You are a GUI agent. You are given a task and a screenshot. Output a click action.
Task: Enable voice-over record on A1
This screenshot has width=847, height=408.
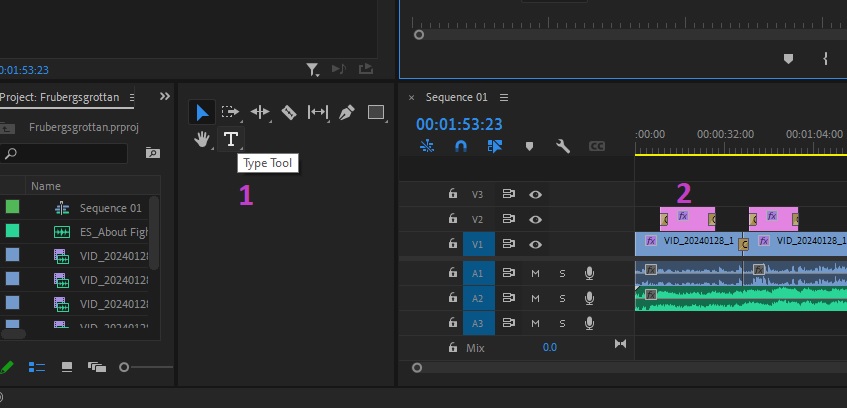pos(589,273)
